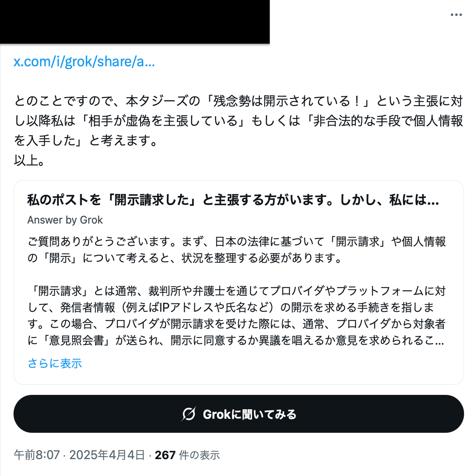Click the bold 267 view count
The image size is (476, 476).
tap(165, 455)
